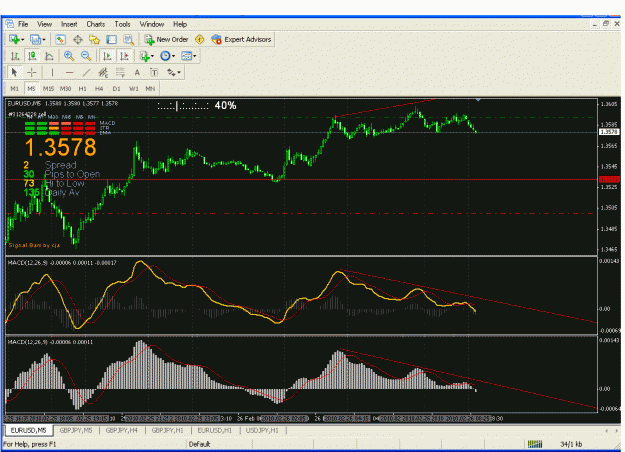The width and height of the screenshot is (625, 452).
Task: Click the Expert Advisors button
Action: [242, 39]
